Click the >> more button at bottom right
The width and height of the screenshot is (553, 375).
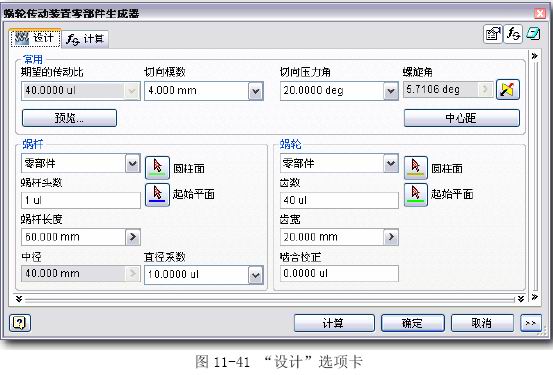[x=530, y=323]
